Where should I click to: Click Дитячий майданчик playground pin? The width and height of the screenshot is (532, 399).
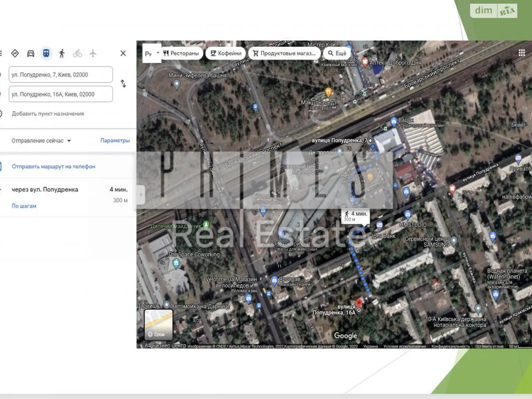coord(206,225)
